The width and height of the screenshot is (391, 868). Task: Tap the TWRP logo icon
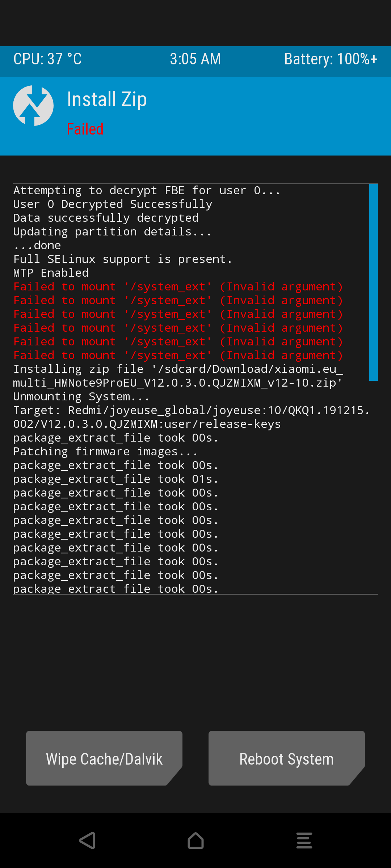point(33,106)
